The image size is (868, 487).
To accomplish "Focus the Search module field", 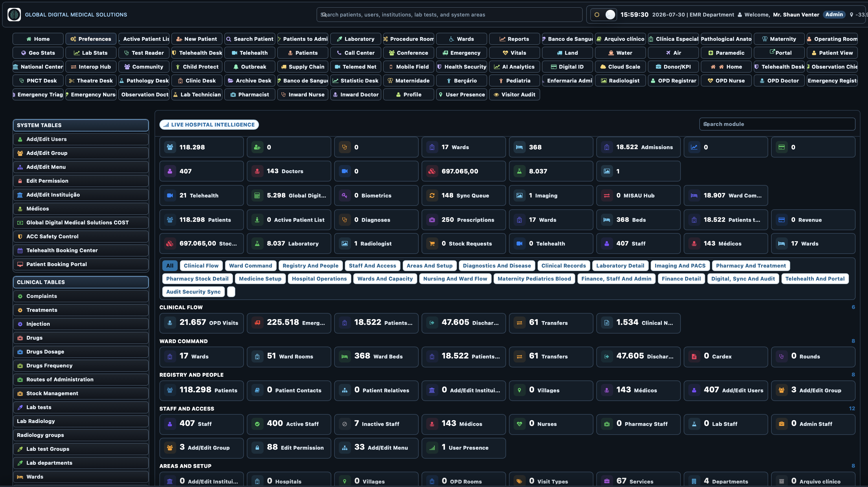I will (777, 124).
